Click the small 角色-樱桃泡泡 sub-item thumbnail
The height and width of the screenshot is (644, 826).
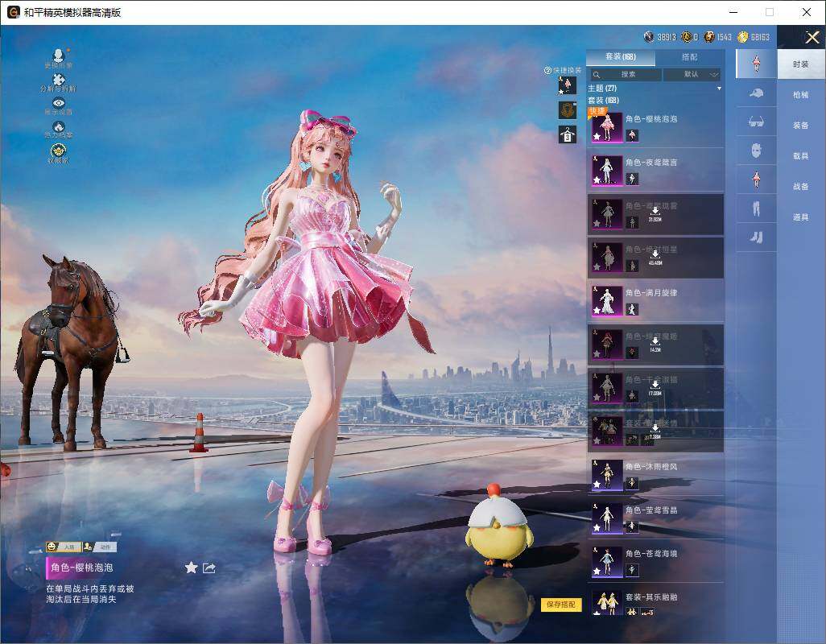632,136
